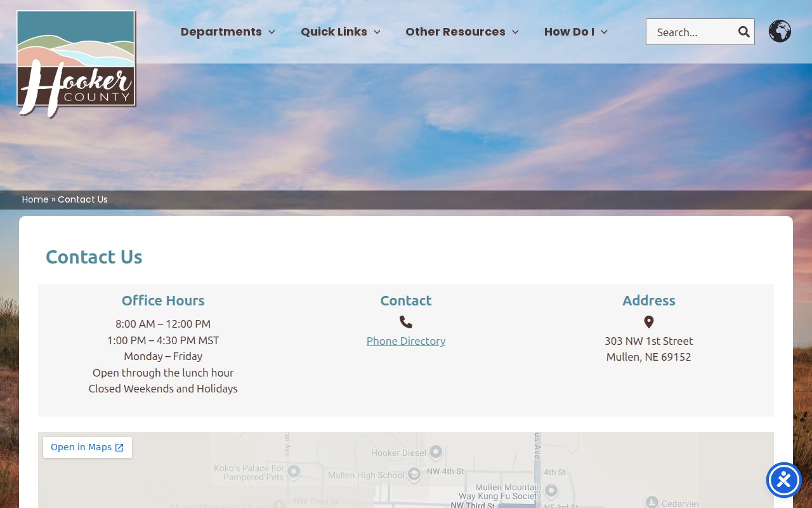Expand the Other Resources menu
The width and height of the screenshot is (812, 508).
(462, 32)
